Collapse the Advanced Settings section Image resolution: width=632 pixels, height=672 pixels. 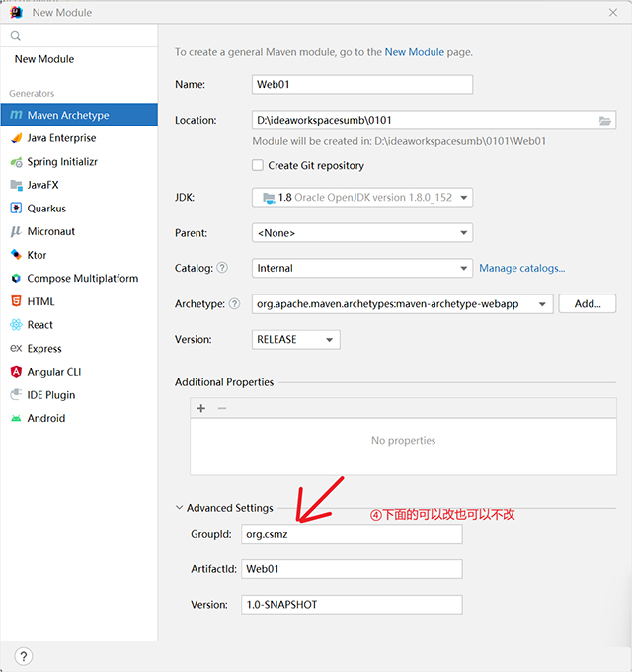[180, 508]
